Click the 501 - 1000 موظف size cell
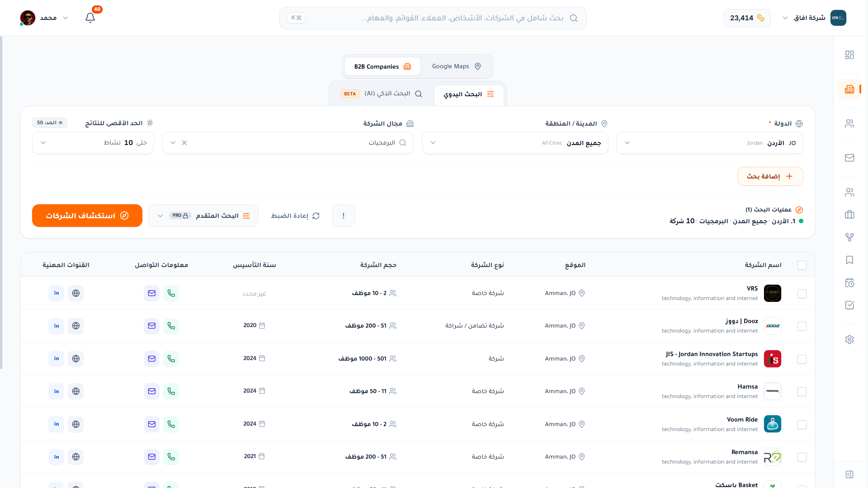 click(368, 359)
